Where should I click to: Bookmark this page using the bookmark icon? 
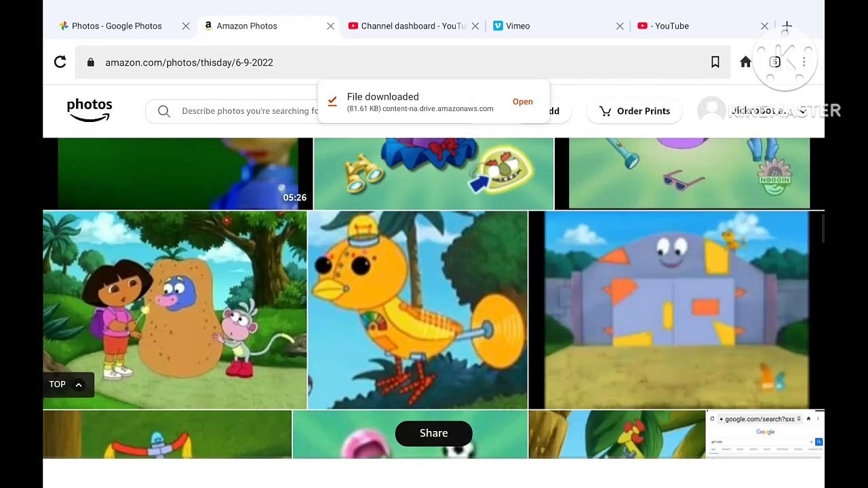point(715,62)
